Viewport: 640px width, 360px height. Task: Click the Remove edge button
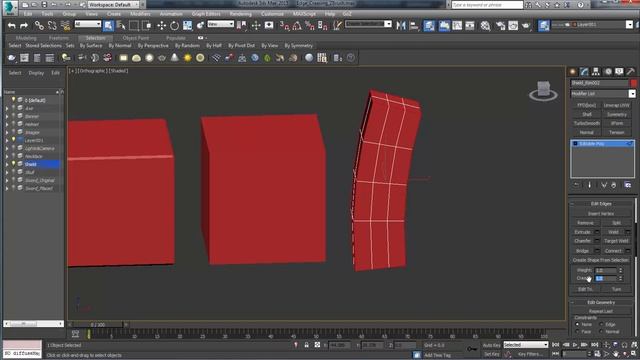click(585, 223)
